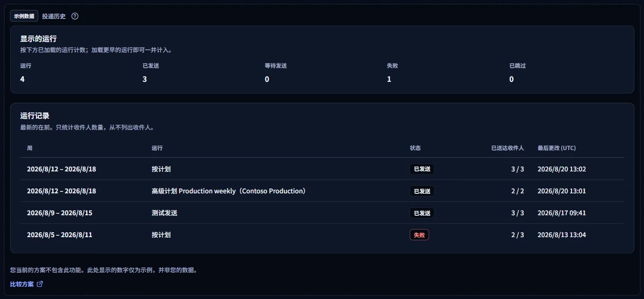This screenshot has width=644, height=299.
Task: Click the help question mark beside 投递历史
Action: [x=75, y=16]
